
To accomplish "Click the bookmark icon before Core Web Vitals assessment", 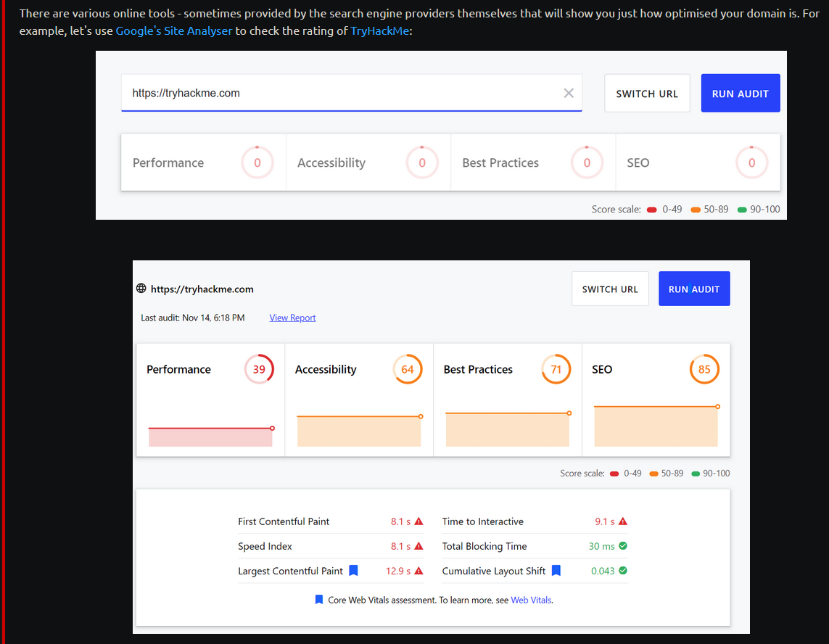I will pyautogui.click(x=319, y=600).
